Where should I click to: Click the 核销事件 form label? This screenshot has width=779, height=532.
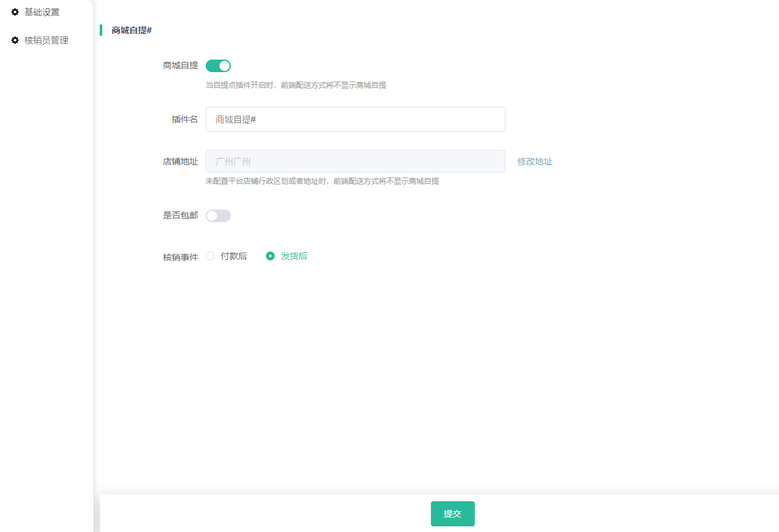tap(180, 257)
